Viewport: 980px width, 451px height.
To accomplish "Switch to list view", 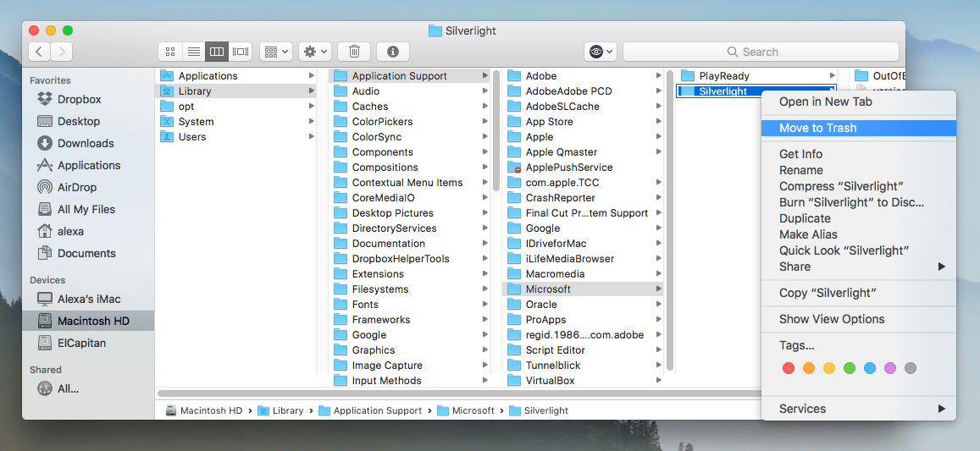I will (x=194, y=52).
